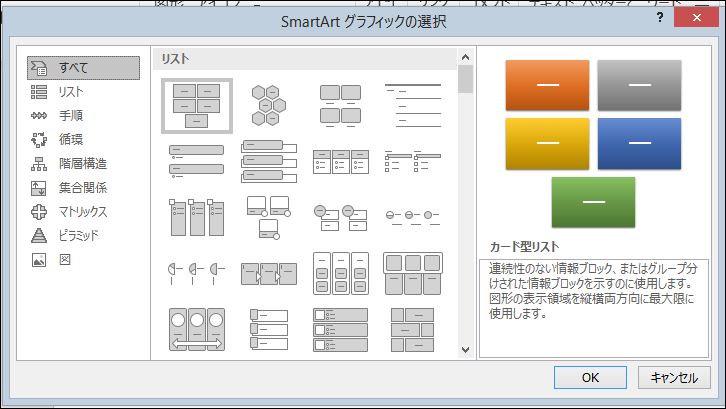The image size is (726, 409).
Task: Click the gray block in preview
Action: point(639,85)
